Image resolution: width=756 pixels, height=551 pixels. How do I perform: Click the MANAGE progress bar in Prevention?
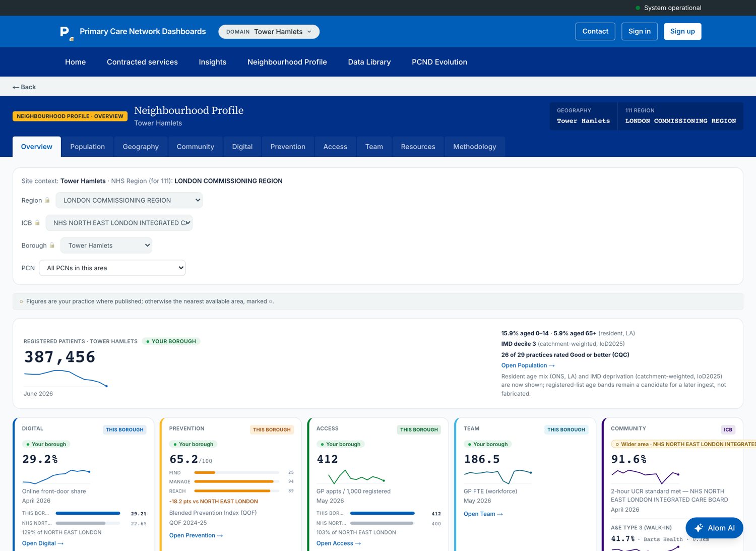coord(237,481)
